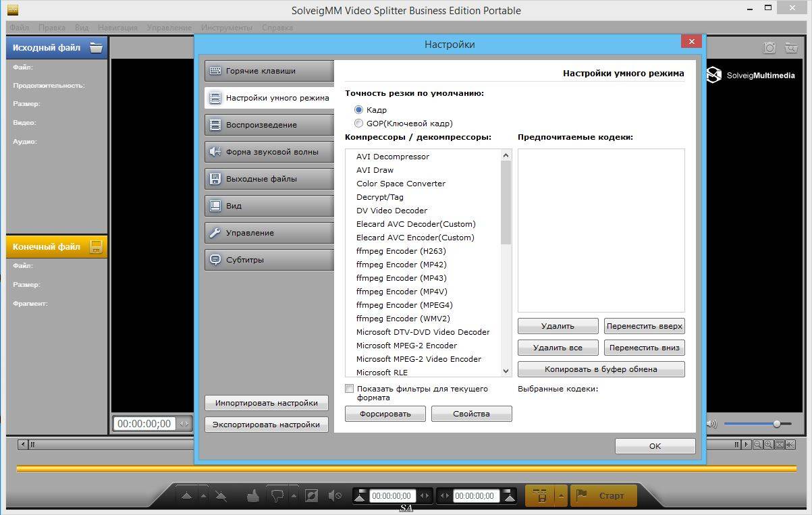Click the Старт flag button
The width and height of the screenshot is (812, 515).
[603, 496]
